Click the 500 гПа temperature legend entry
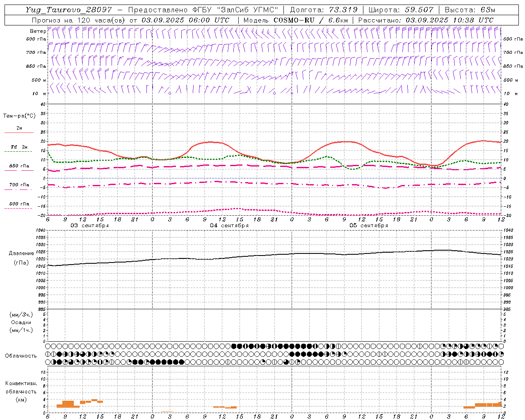Image resolution: width=525 pixels, height=420 pixels. pyautogui.click(x=19, y=204)
